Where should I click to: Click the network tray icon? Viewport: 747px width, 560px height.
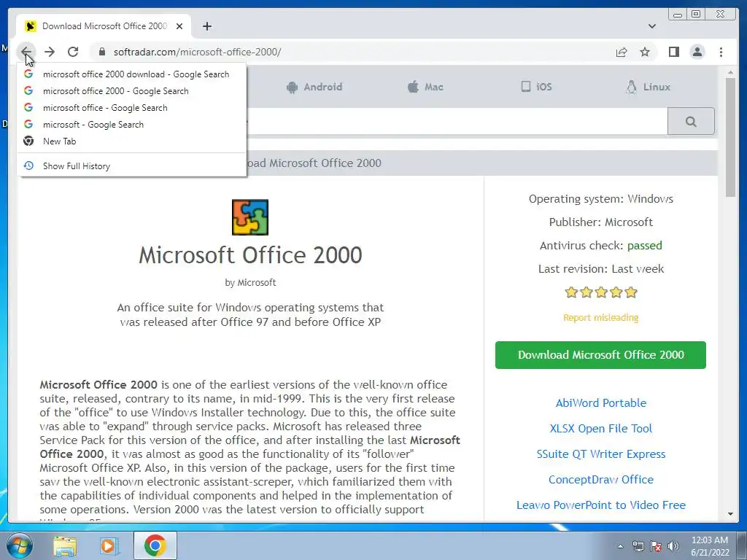638,547
